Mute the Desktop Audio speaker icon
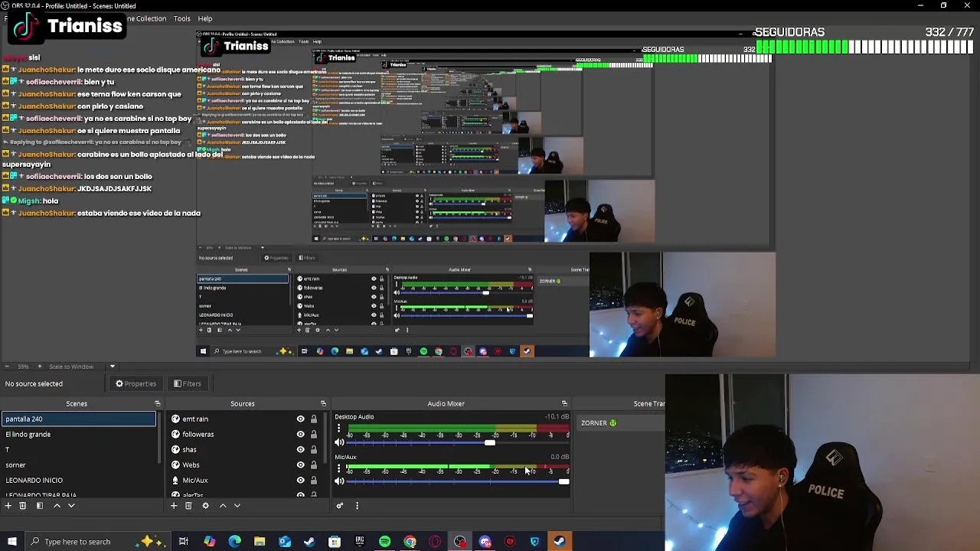 [x=340, y=442]
